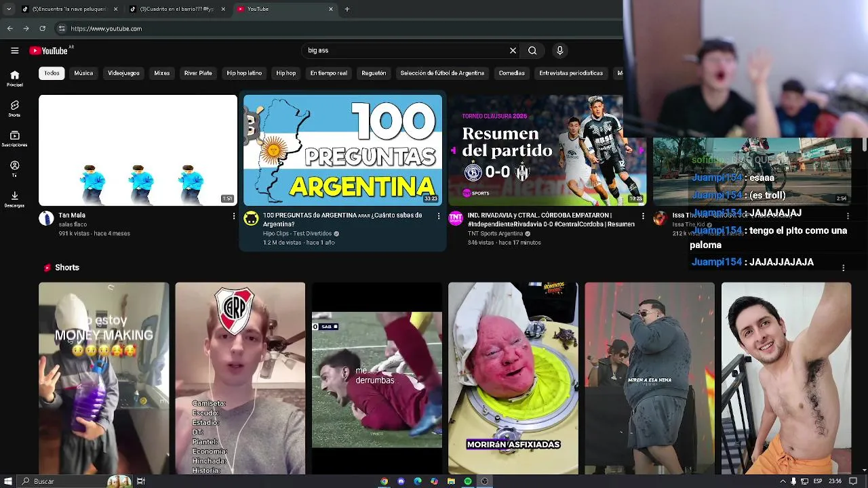The height and width of the screenshot is (488, 868).
Task: Open a new browser tab with plus
Action: pos(347,9)
